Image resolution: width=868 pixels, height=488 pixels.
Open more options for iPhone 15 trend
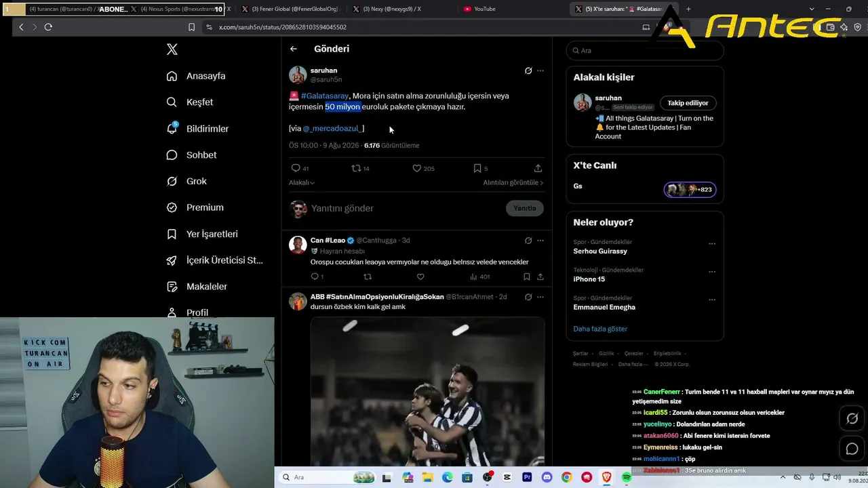coord(712,272)
